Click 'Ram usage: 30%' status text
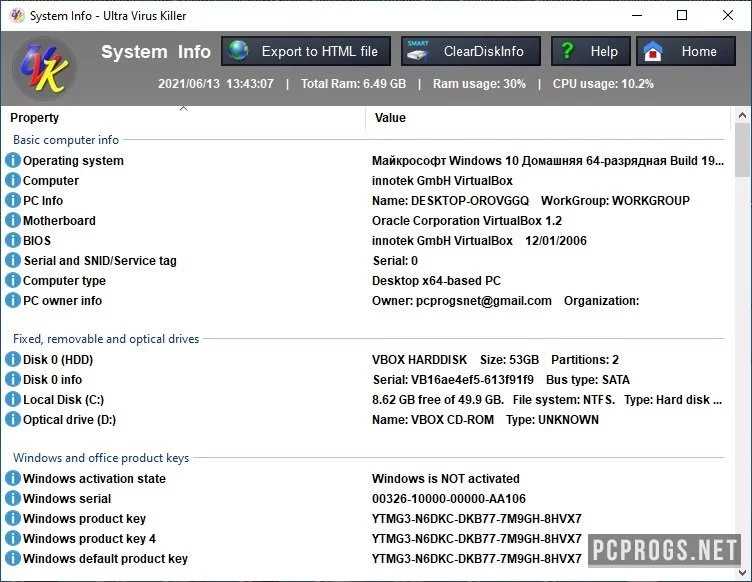This screenshot has width=752, height=582. pos(479,84)
